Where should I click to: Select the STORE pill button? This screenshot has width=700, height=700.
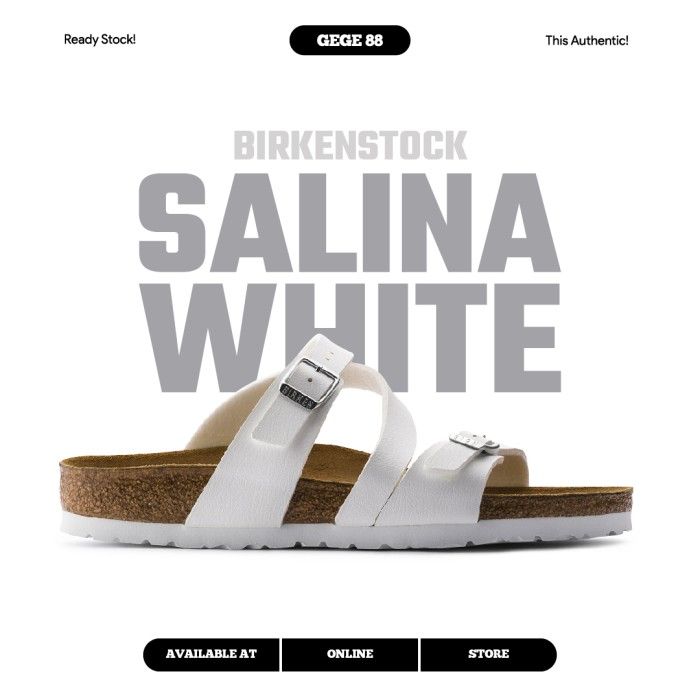click(x=488, y=654)
